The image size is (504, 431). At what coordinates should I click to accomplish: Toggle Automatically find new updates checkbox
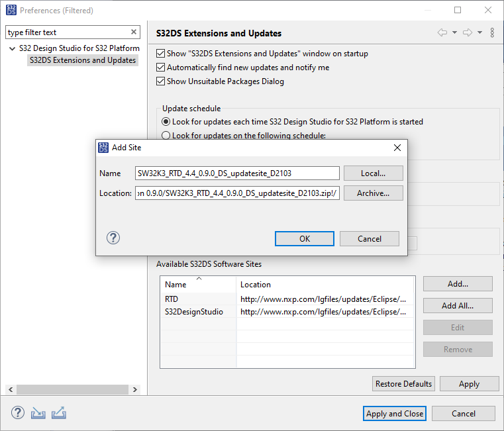(x=161, y=67)
